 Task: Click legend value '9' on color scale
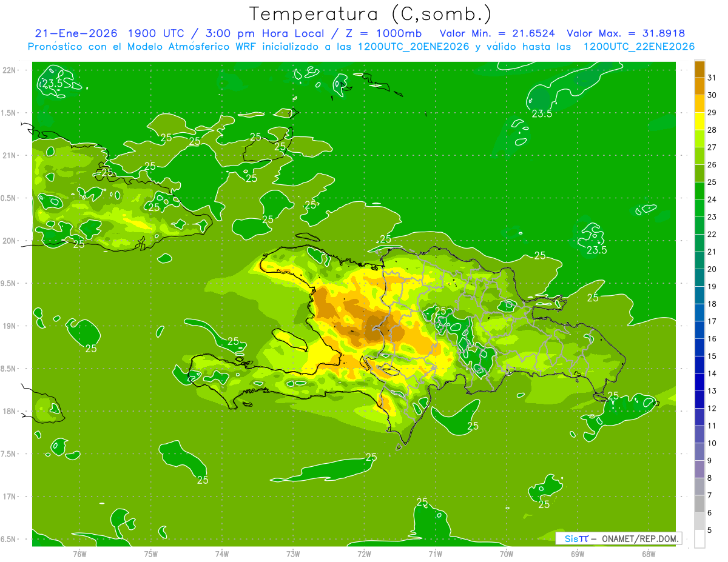[710, 461]
